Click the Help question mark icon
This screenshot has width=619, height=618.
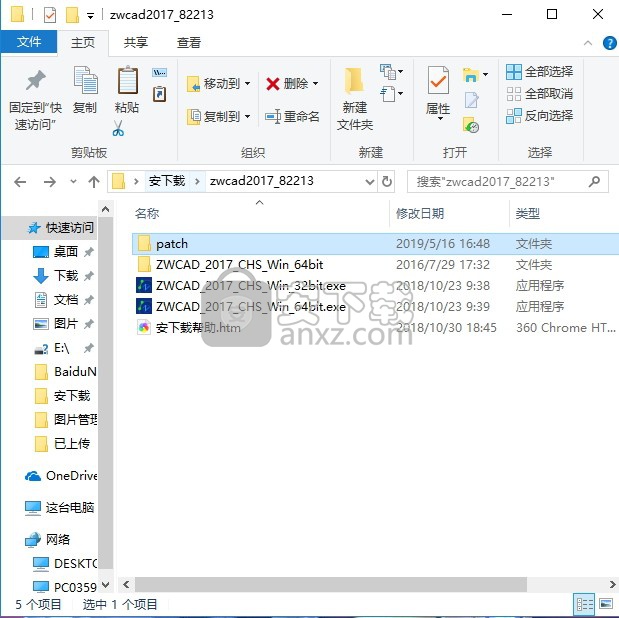[x=610, y=43]
